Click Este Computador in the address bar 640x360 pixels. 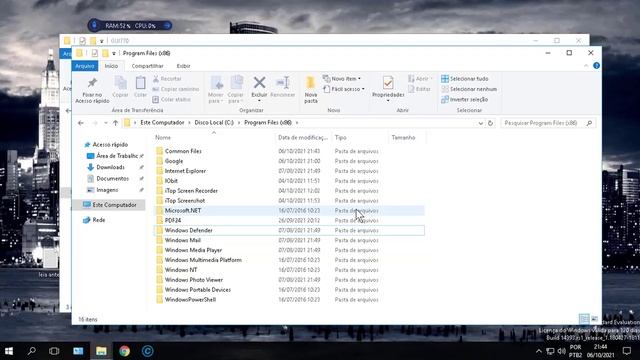[x=162, y=122]
